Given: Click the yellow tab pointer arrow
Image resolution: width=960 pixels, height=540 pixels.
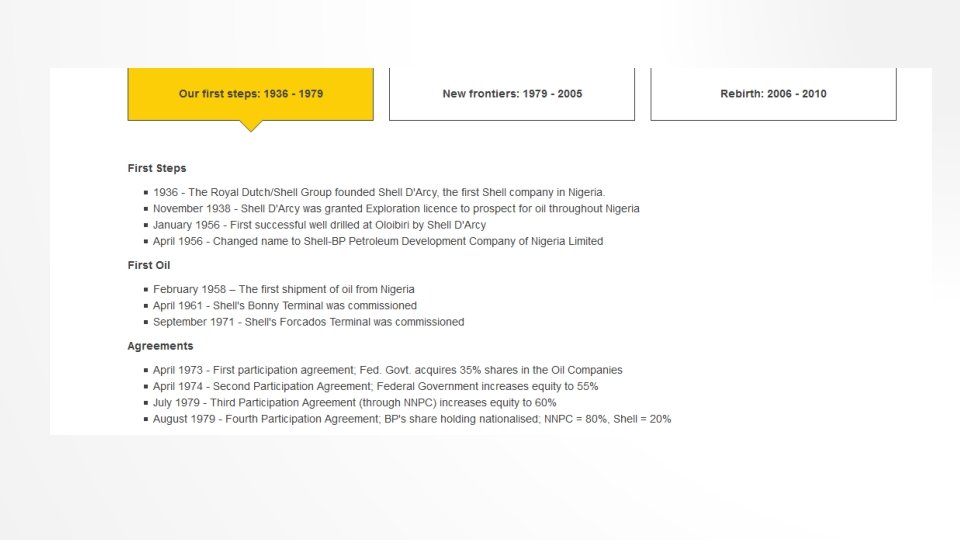Looking at the screenshot, I should tap(250, 126).
